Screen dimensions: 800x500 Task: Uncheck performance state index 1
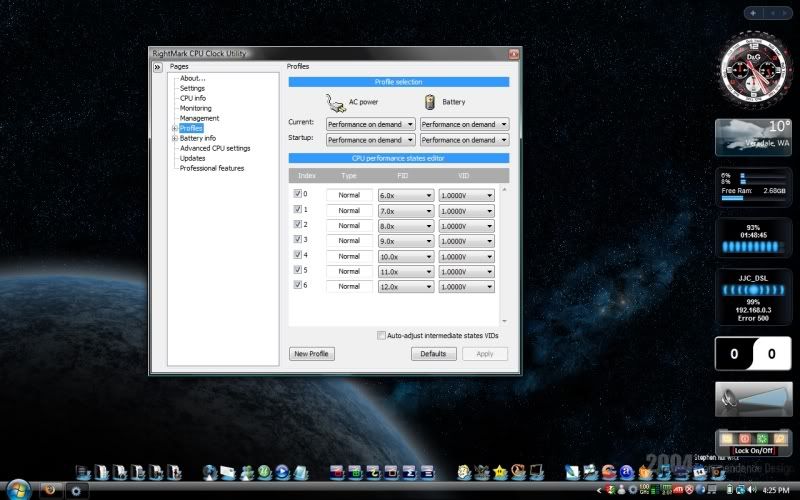point(298,209)
